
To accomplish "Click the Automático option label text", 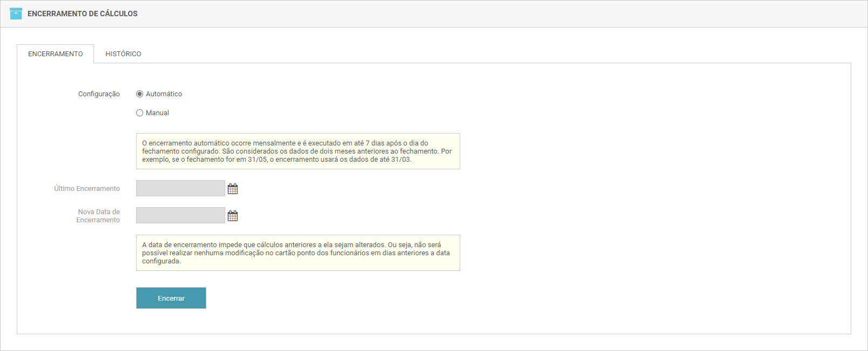I will pyautogui.click(x=164, y=94).
